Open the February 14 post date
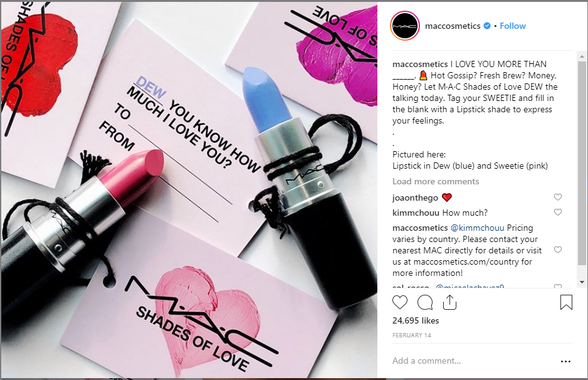 [x=412, y=335]
